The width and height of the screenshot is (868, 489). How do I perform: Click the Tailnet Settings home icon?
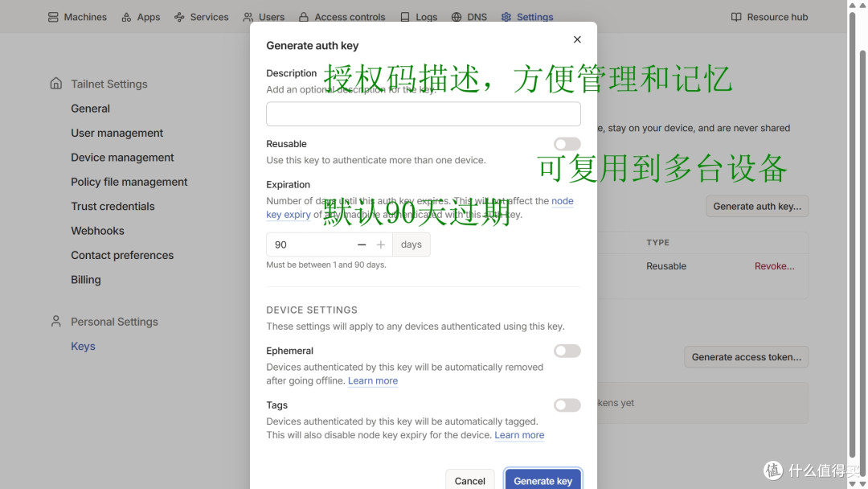click(56, 84)
